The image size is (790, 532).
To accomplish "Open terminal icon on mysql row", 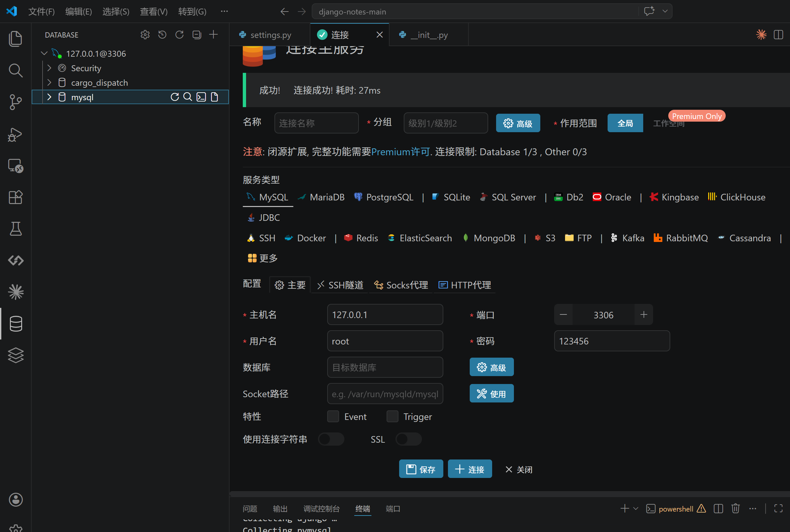I will click(x=201, y=97).
